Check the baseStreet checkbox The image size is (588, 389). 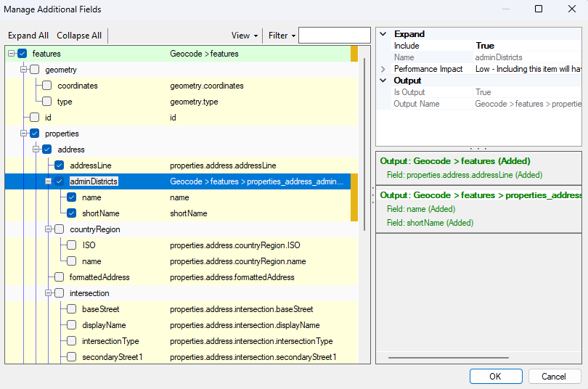click(x=72, y=309)
